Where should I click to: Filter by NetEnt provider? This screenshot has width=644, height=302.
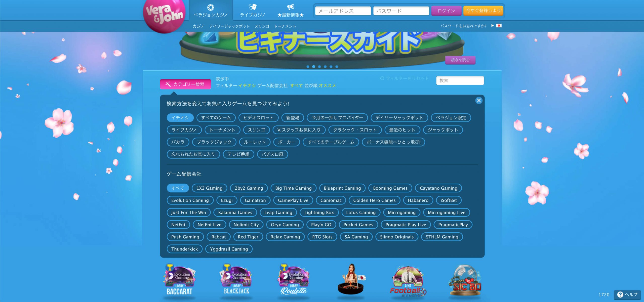tap(178, 225)
